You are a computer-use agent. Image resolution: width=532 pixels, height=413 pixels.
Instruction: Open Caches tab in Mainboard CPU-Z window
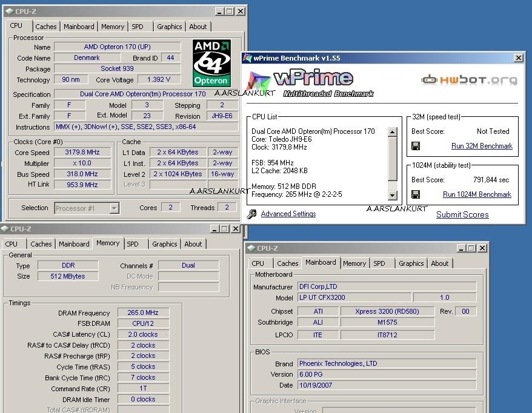coord(288,263)
